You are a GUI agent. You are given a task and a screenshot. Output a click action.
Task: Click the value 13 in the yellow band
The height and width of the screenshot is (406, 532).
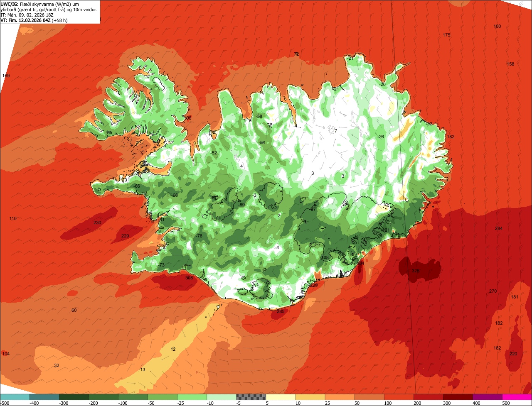point(143,369)
